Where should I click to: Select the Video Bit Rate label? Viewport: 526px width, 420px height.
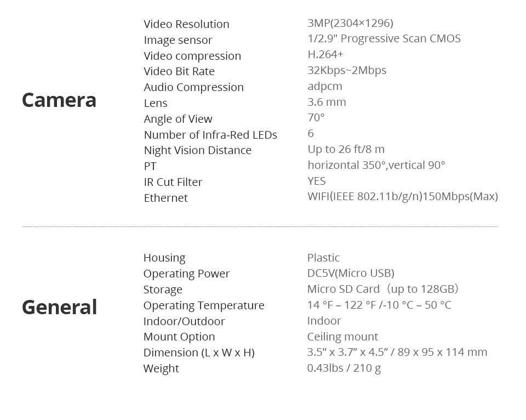point(179,71)
